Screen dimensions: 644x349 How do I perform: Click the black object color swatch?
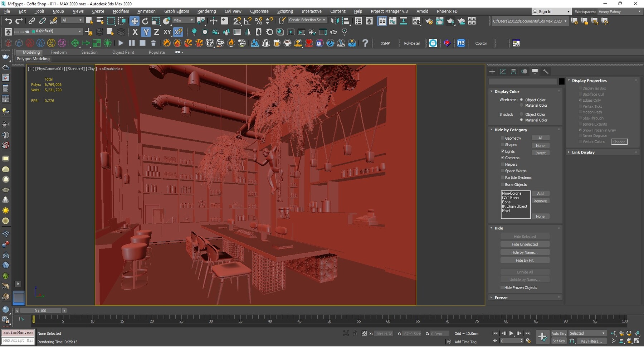click(562, 82)
